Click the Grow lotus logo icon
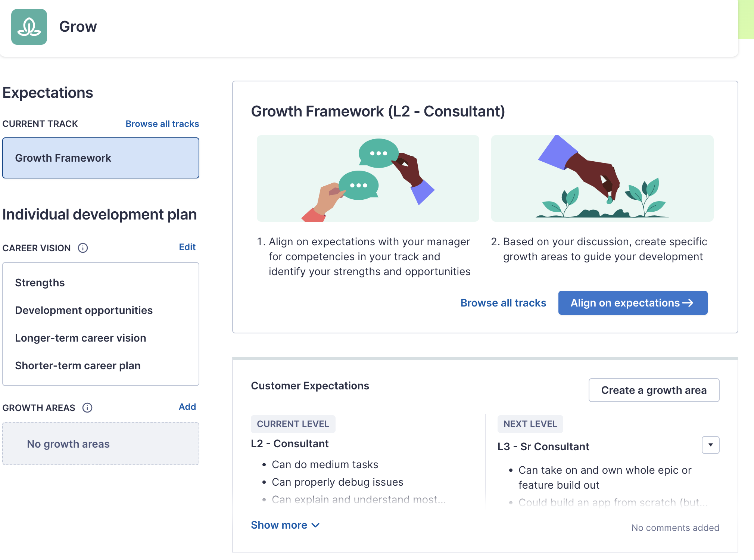The width and height of the screenshot is (754, 560). click(29, 27)
